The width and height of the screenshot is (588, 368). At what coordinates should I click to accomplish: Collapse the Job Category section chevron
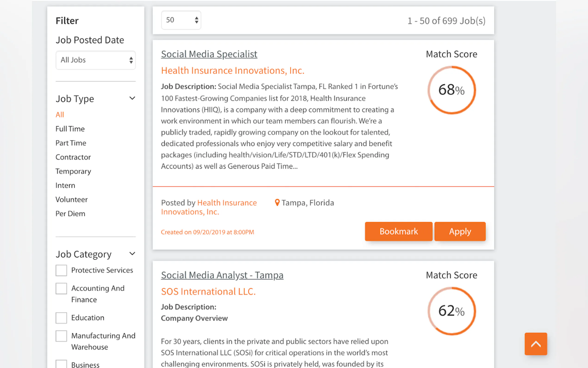(132, 254)
